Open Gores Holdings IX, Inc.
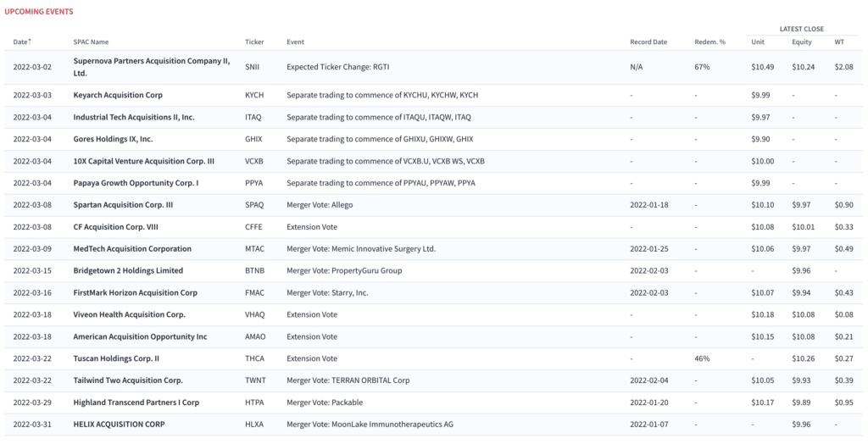868x444 pixels. click(113, 139)
